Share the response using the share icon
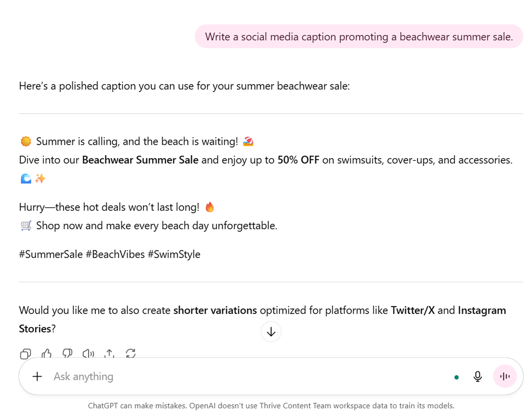 click(110, 353)
